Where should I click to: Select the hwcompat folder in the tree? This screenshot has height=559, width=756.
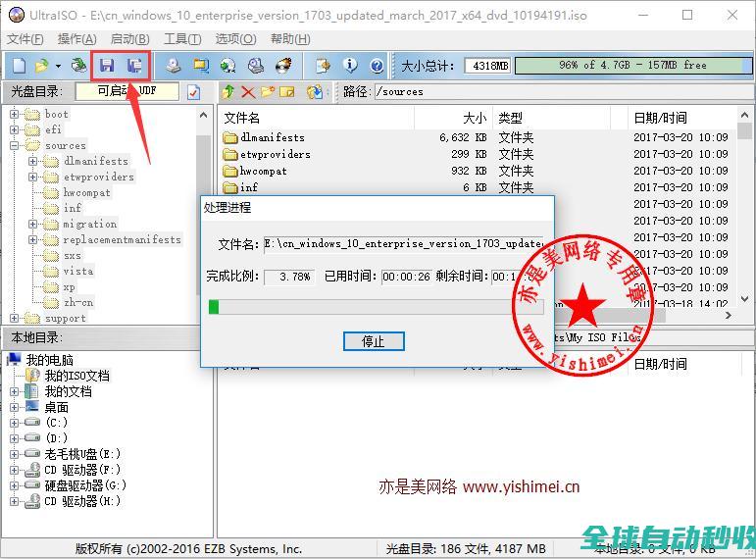click(86, 192)
